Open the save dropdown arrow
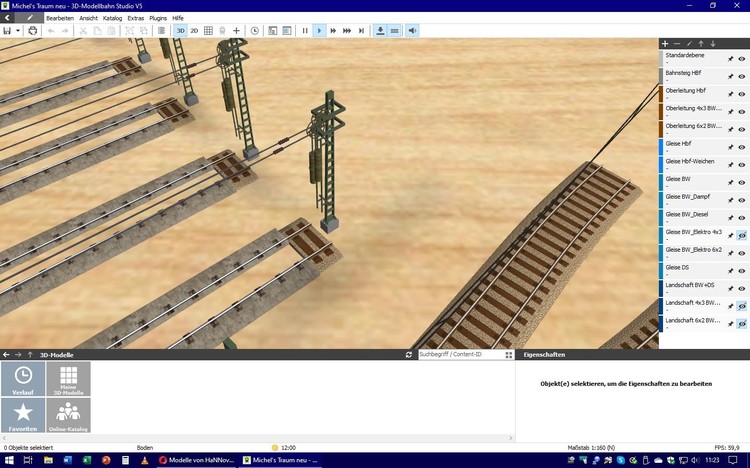Screen dimensions: 750x468 click(x=18, y=31)
